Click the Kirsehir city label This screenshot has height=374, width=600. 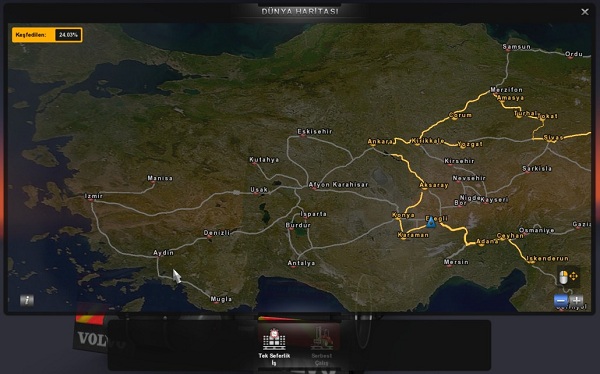click(459, 161)
